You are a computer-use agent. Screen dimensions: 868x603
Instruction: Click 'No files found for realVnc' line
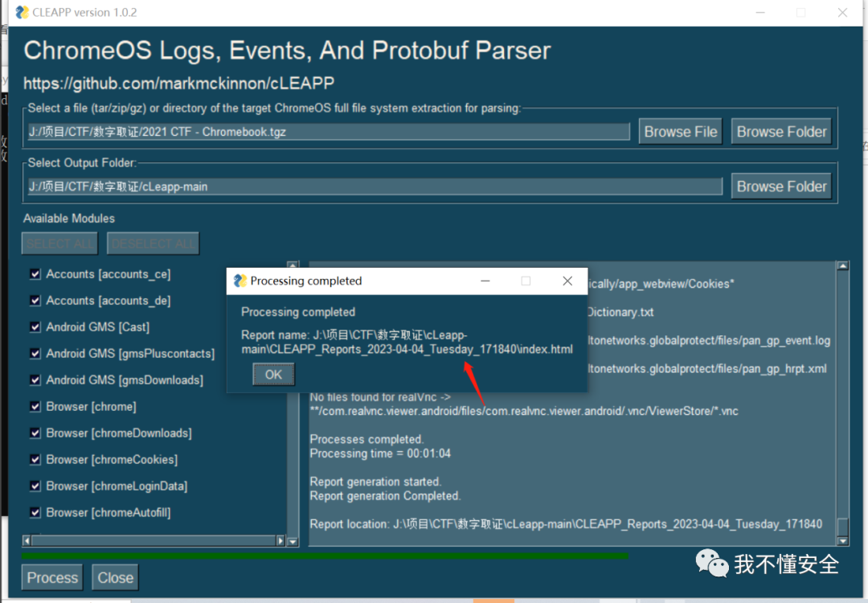pyautogui.click(x=380, y=397)
